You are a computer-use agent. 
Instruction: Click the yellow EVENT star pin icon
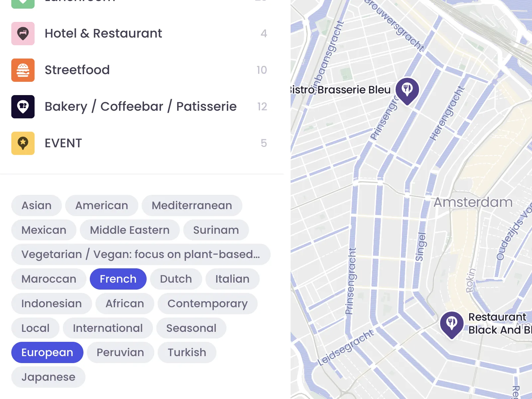pyautogui.click(x=23, y=143)
